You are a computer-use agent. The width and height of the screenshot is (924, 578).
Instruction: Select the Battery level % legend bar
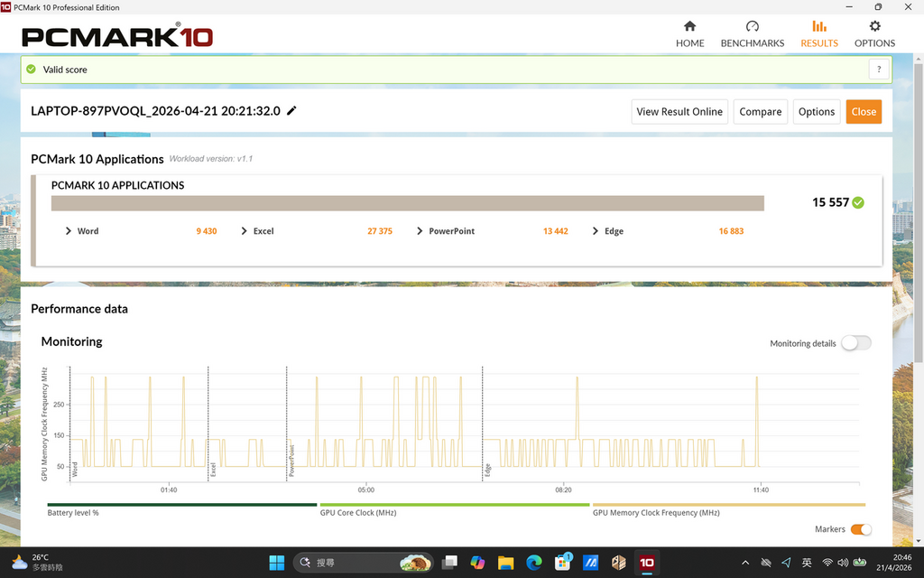tap(182, 505)
